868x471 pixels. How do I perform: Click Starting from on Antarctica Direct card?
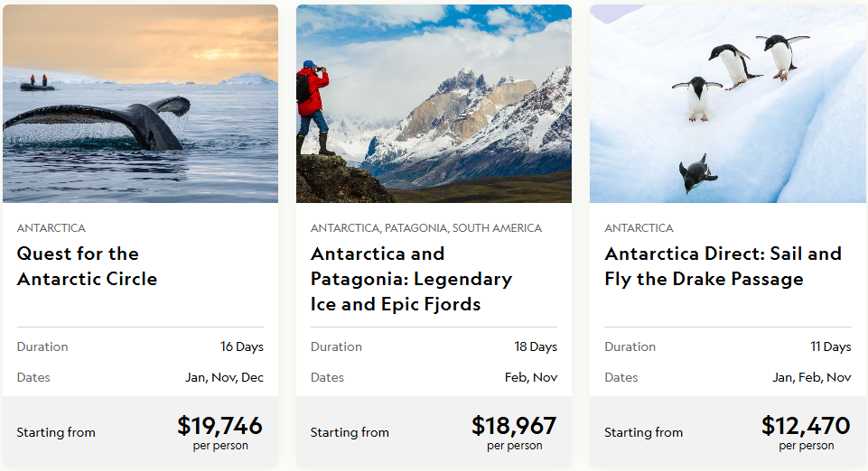point(643,433)
